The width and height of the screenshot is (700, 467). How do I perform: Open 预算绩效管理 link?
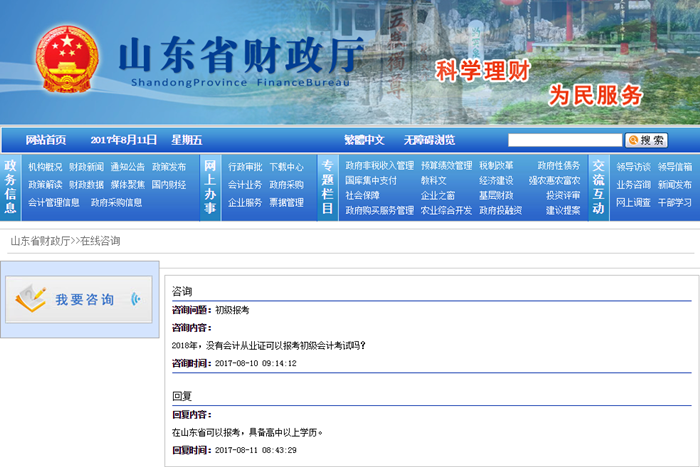(446, 166)
